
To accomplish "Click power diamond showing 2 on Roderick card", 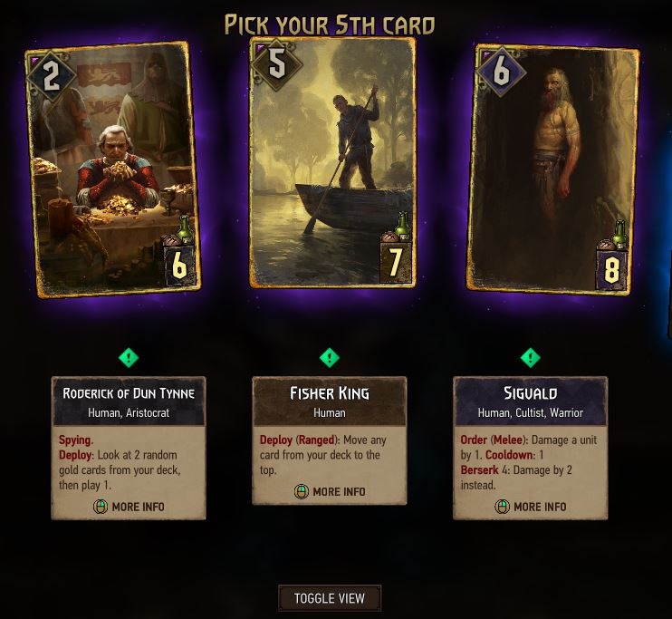I will pos(51,77).
